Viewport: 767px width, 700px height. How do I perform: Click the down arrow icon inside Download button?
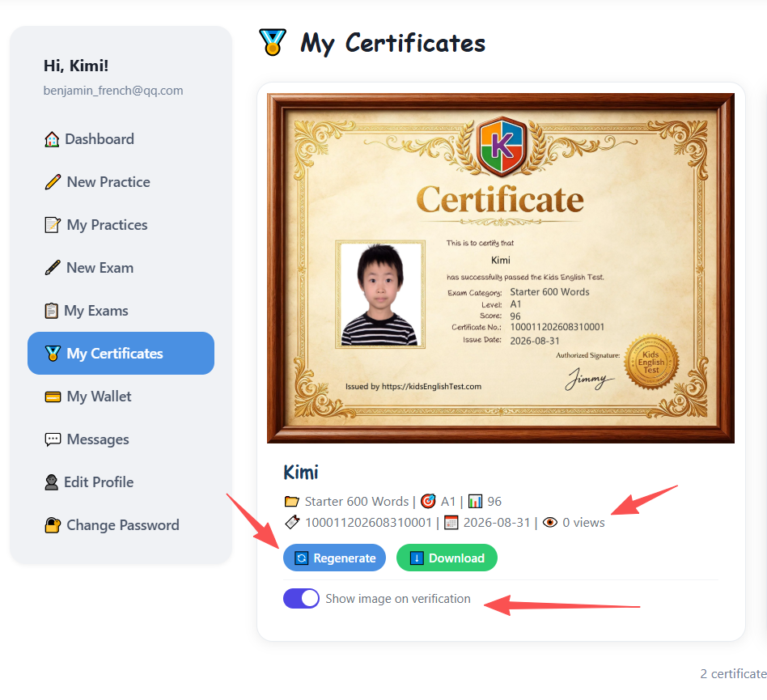[417, 558]
